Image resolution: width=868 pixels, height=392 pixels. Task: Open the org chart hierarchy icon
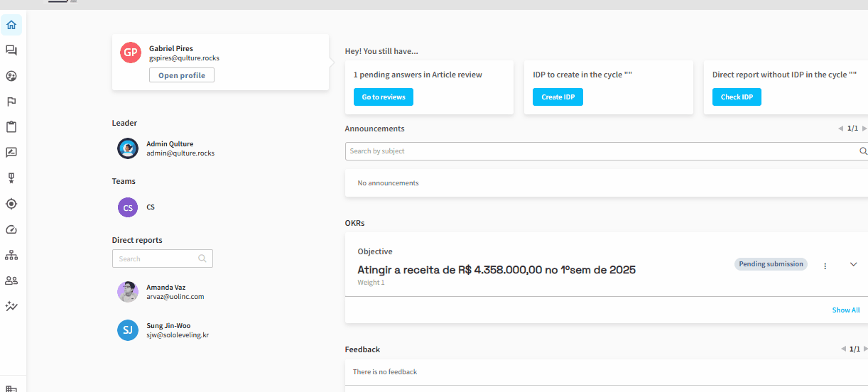[x=11, y=255]
